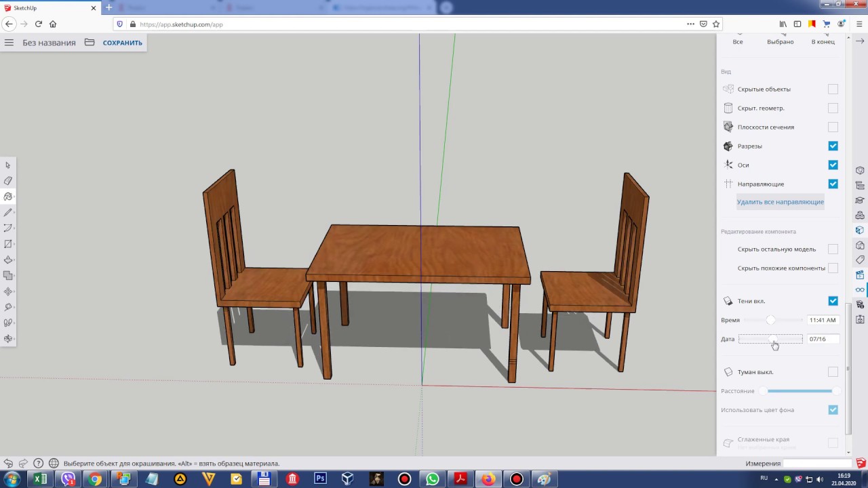Open the Instructor graduation cap panel
The image size is (868, 488).
click(860, 200)
